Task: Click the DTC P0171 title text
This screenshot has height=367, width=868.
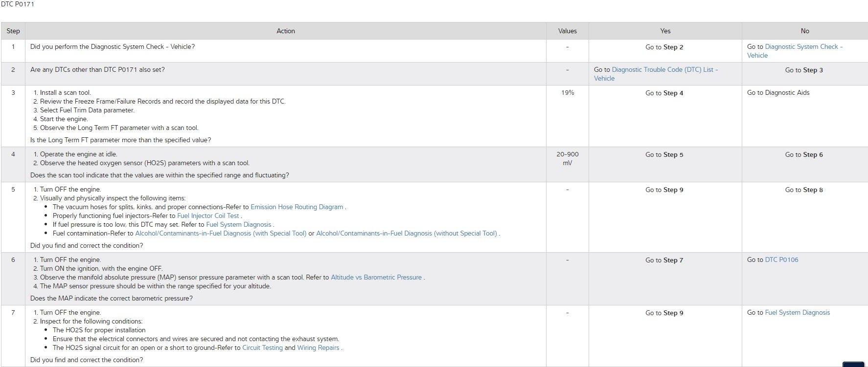Action: point(18,4)
